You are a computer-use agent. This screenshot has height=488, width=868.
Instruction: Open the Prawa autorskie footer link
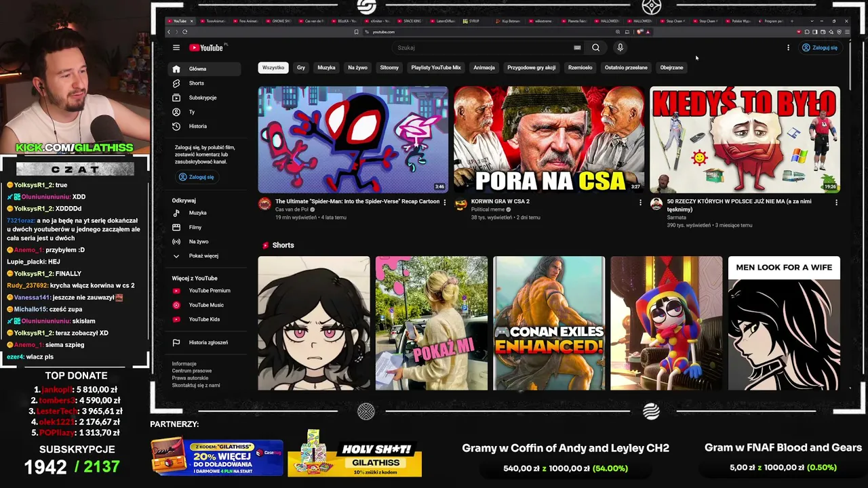pyautogui.click(x=191, y=378)
